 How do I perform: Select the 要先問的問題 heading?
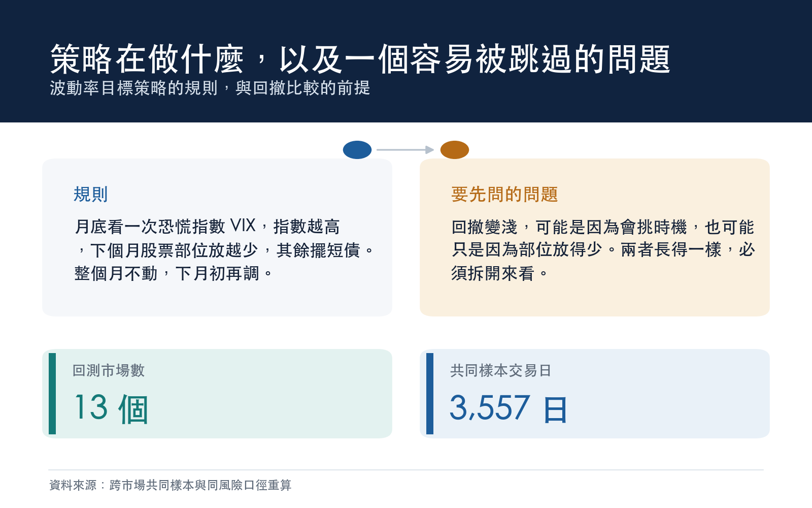point(505,194)
